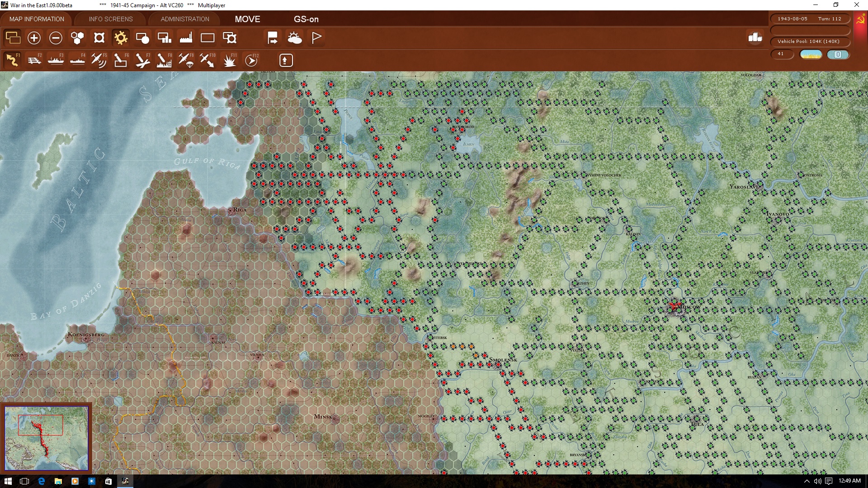Open the ADMINISTRATION tab

tap(185, 19)
